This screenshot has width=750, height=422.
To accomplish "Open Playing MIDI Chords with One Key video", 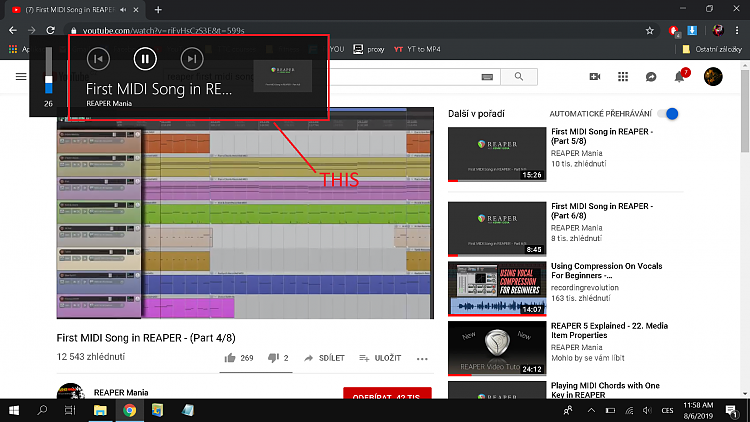I will click(605, 390).
